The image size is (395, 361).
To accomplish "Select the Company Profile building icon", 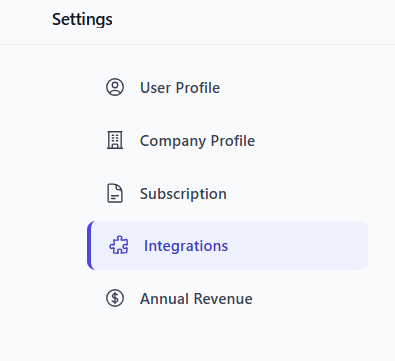I will click(115, 140).
